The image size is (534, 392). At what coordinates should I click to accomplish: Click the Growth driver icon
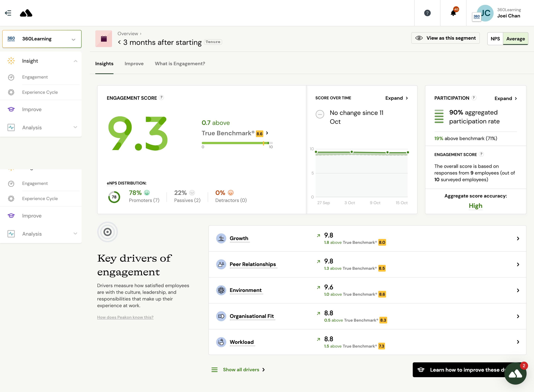pyautogui.click(x=221, y=238)
